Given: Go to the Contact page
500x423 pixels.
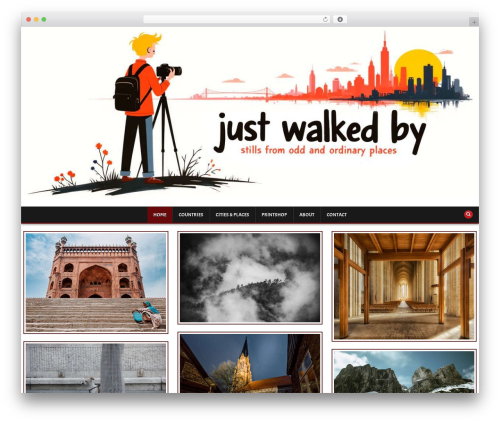Looking at the screenshot, I should [337, 215].
